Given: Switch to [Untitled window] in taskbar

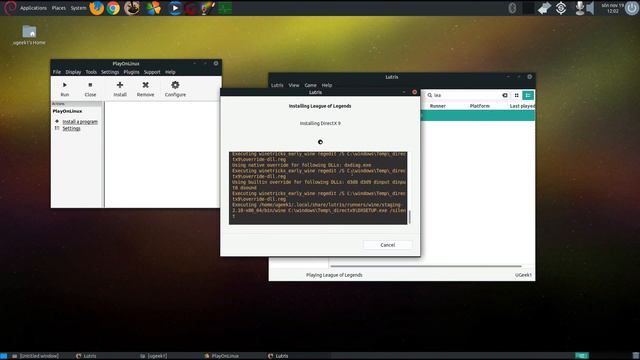Looking at the screenshot, I should [x=36, y=356].
